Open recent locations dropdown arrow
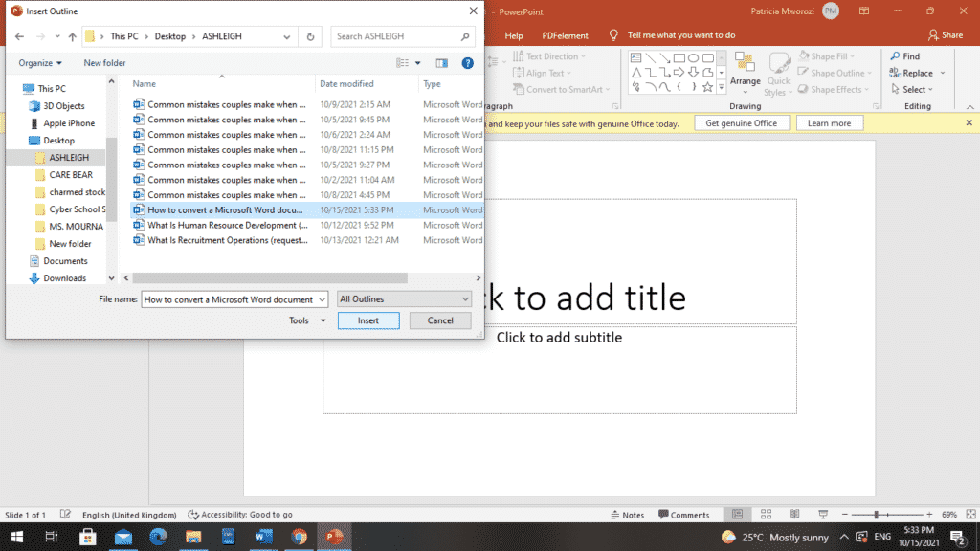Image resolution: width=980 pixels, height=551 pixels. (56, 37)
